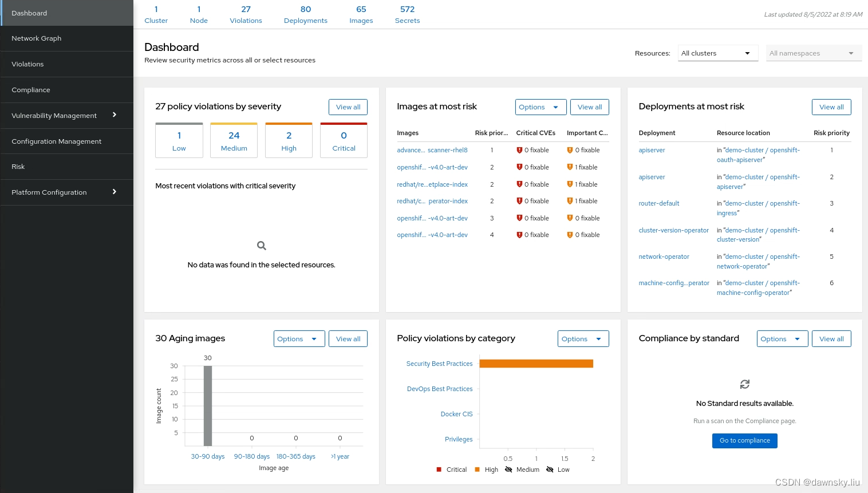868x493 pixels.
Task: Open Risk in the sidebar
Action: pos(66,167)
